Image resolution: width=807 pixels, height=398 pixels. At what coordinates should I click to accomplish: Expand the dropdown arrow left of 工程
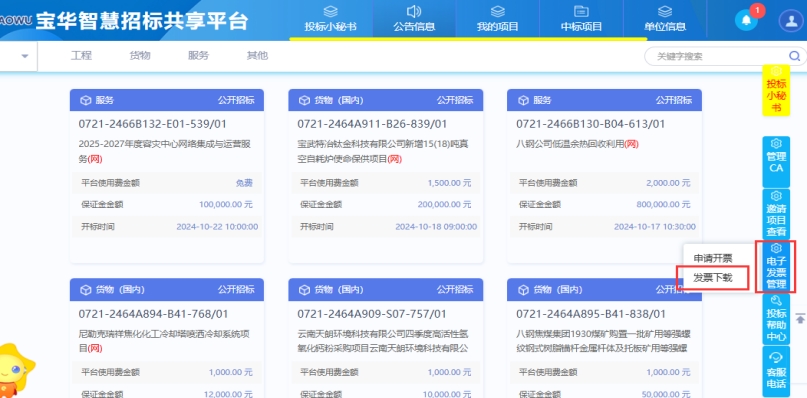coord(24,56)
